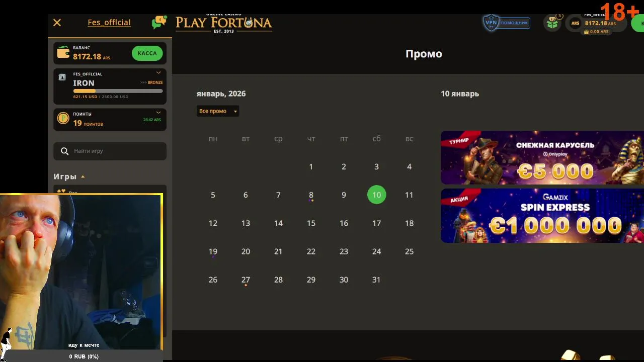644x362 pixels.
Task: Select January 2 in the calendar
Action: (x=344, y=166)
